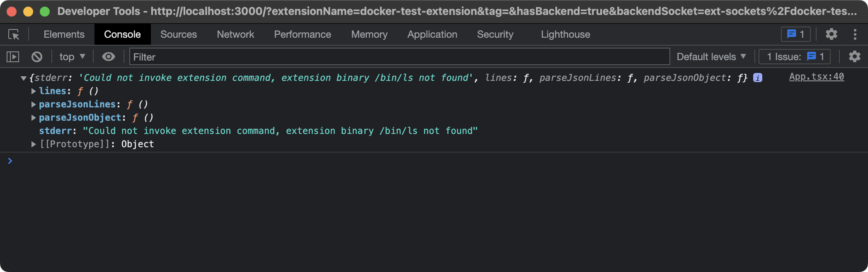Viewport: 868px width, 272px height.
Task: Open the Lighthouse tab
Action: tap(565, 34)
